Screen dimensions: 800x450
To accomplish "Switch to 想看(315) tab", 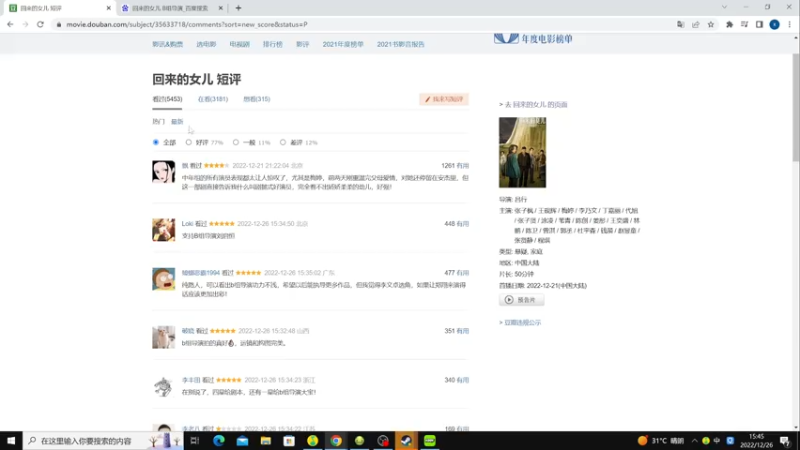I will coord(257,99).
